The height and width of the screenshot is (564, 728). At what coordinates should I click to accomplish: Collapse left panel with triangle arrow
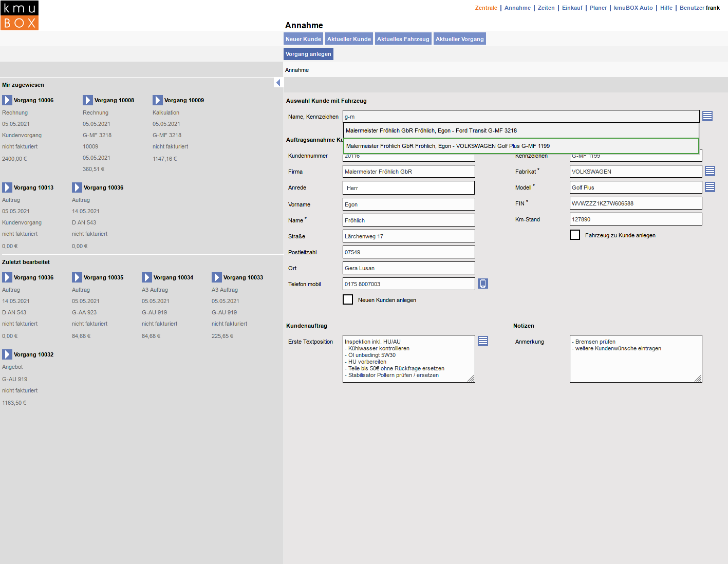tap(278, 83)
